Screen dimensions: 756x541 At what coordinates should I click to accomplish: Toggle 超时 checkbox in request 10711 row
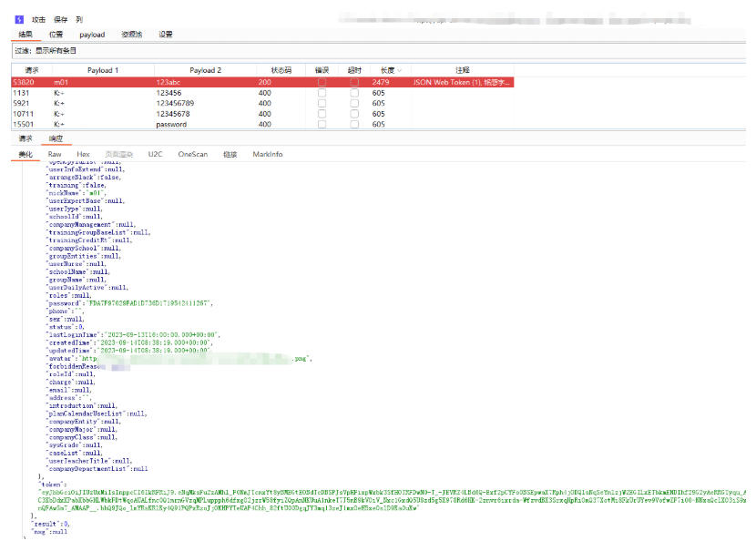[354, 114]
